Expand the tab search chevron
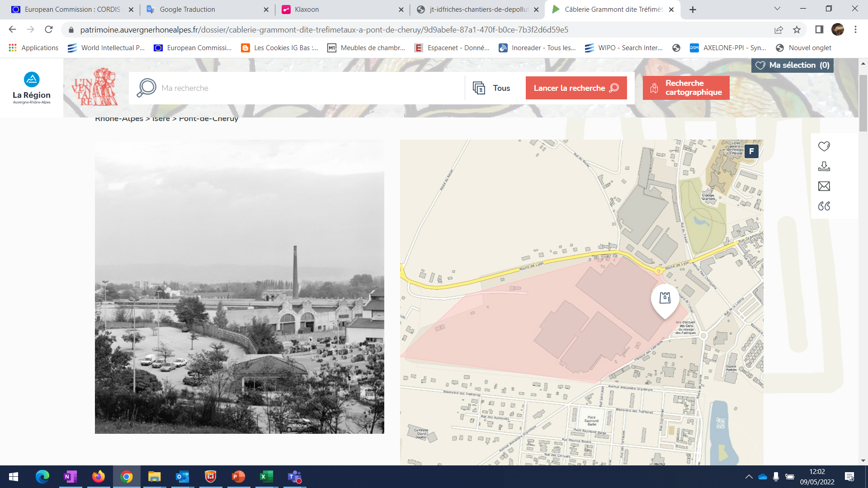 click(777, 9)
